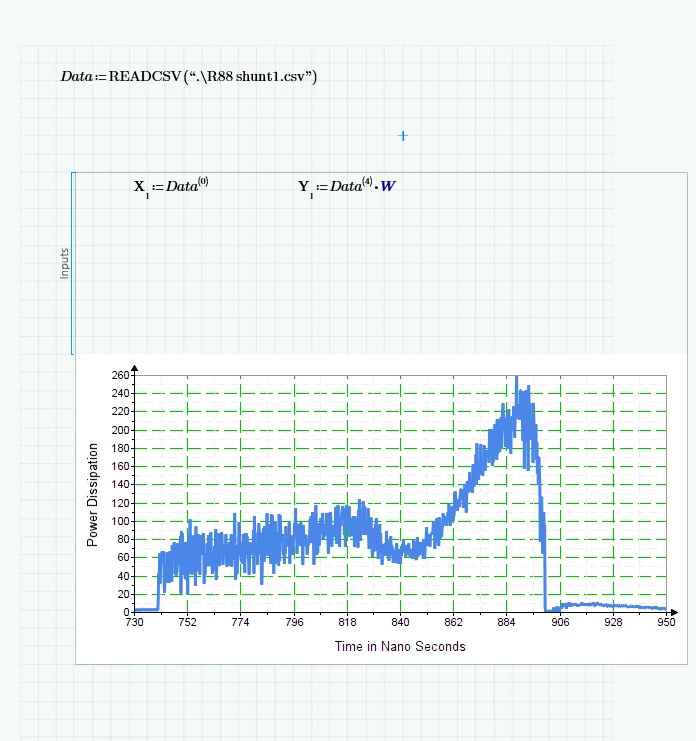This screenshot has height=741, width=696.
Task: Click the 20 y-axis tick label
Action: tap(123, 595)
